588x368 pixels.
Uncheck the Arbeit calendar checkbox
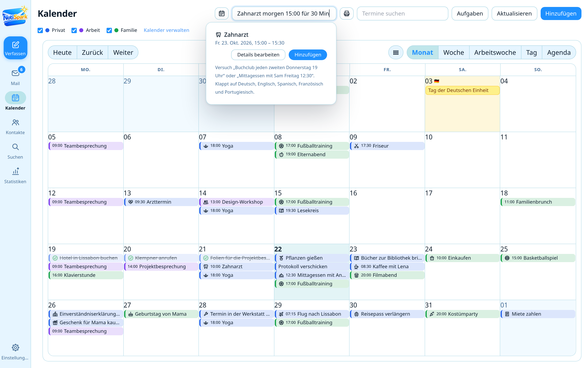[x=74, y=30]
